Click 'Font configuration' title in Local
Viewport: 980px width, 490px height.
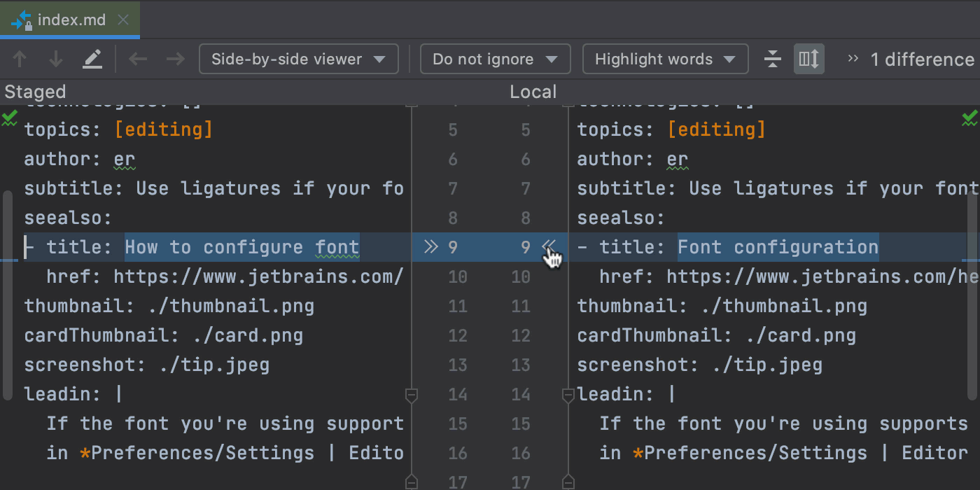[x=778, y=247]
